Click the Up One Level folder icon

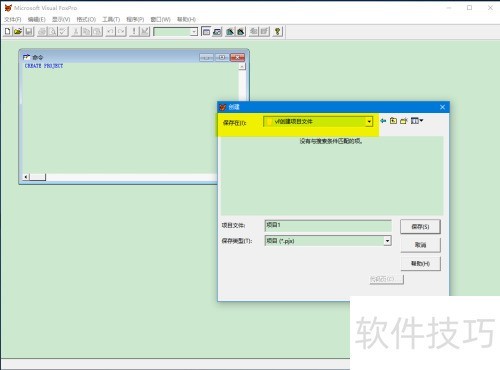(x=393, y=121)
